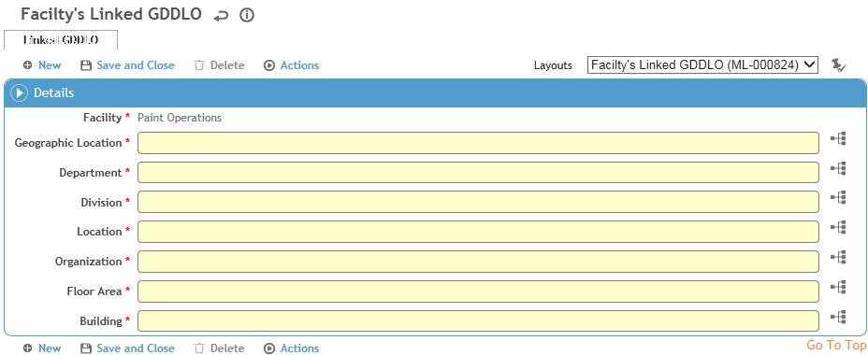Viewport: 868px width, 355px height.
Task: Open the top Actions menu
Action: coord(299,65)
